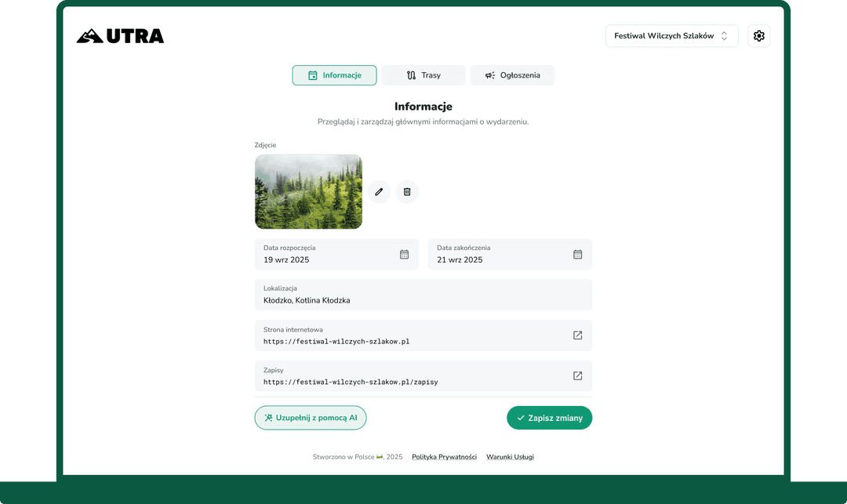Open the Zapisy link via its external link icon
Image resolution: width=847 pixels, height=504 pixels.
pos(577,375)
